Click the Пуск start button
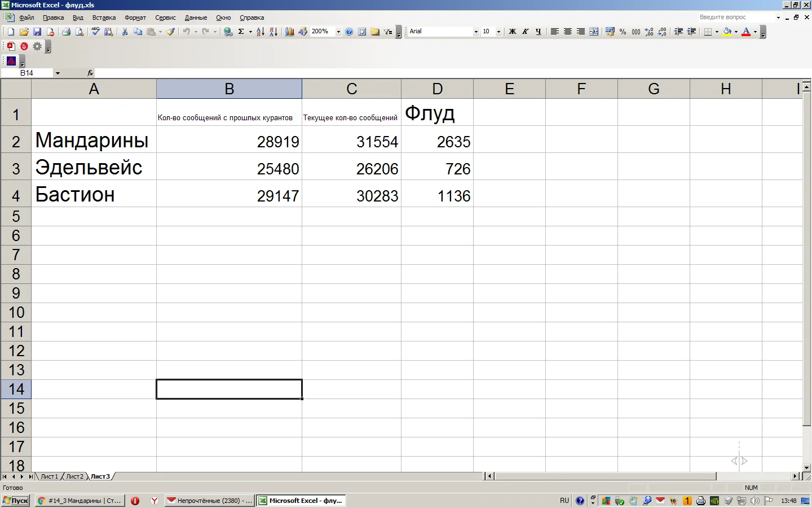 click(x=16, y=501)
